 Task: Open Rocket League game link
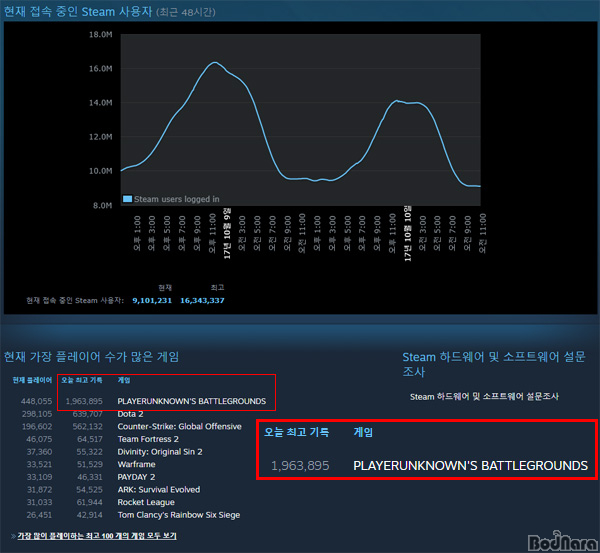coord(146,502)
